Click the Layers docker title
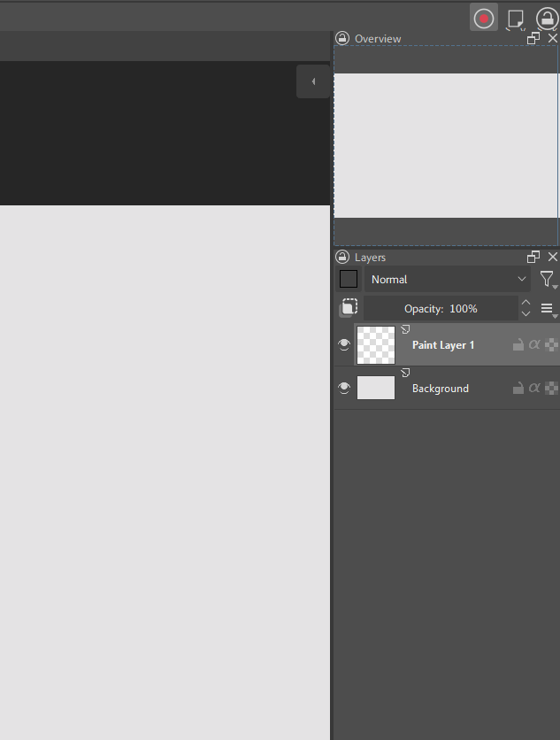Viewport: 560px width, 740px height. (x=370, y=258)
